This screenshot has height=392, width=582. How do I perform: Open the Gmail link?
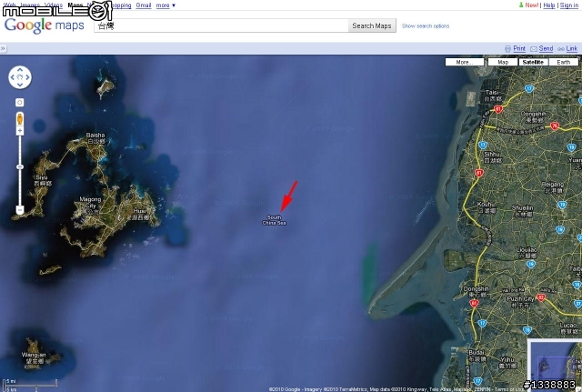(x=144, y=5)
